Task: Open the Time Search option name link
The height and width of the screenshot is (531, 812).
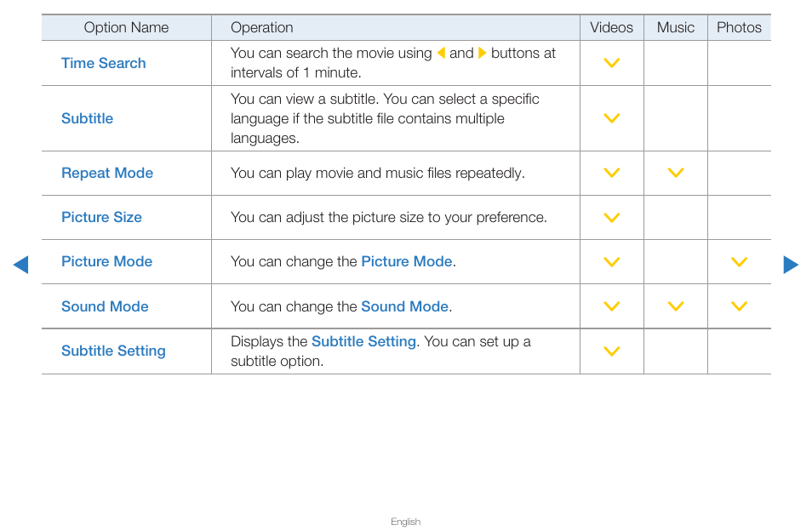Action: (x=104, y=63)
